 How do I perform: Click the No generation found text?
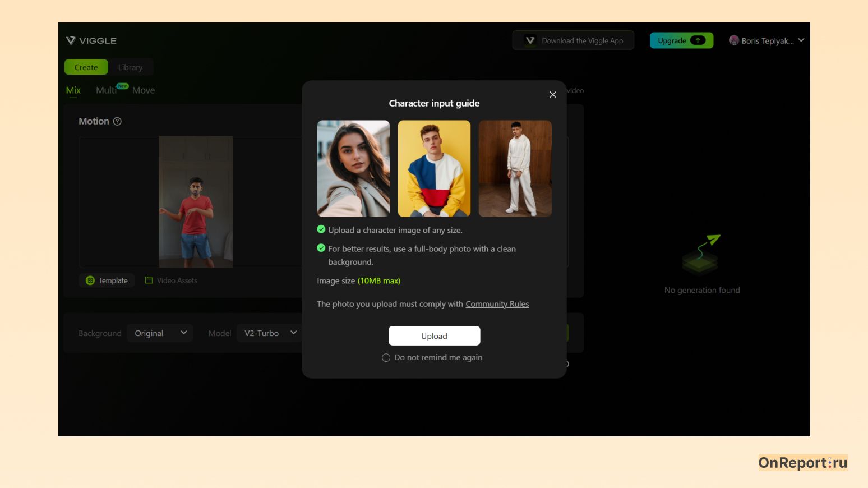[702, 290]
